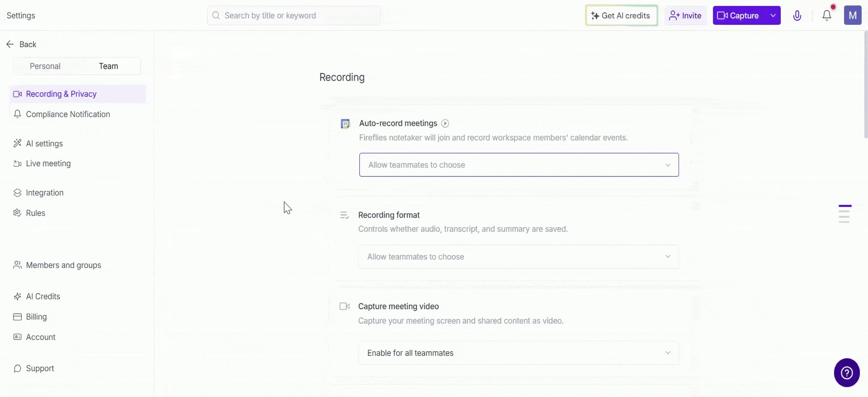Viewport: 868px width, 397px height.
Task: Open the M profile avatar menu
Action: click(x=853, y=15)
